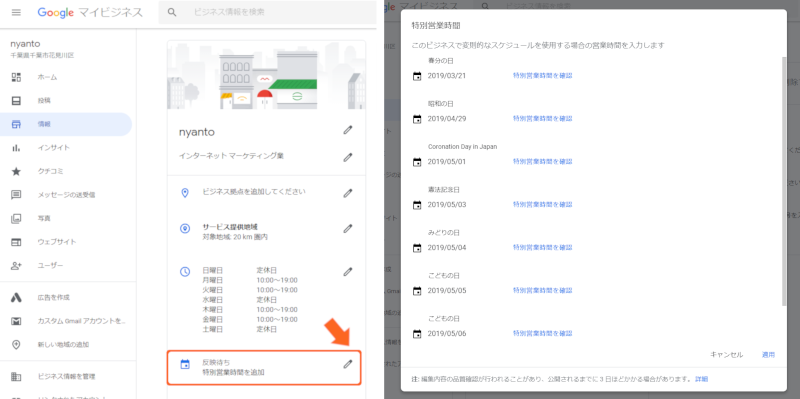Click the storefront illustration banner
This screenshot has width=800, height=399.
click(x=266, y=75)
